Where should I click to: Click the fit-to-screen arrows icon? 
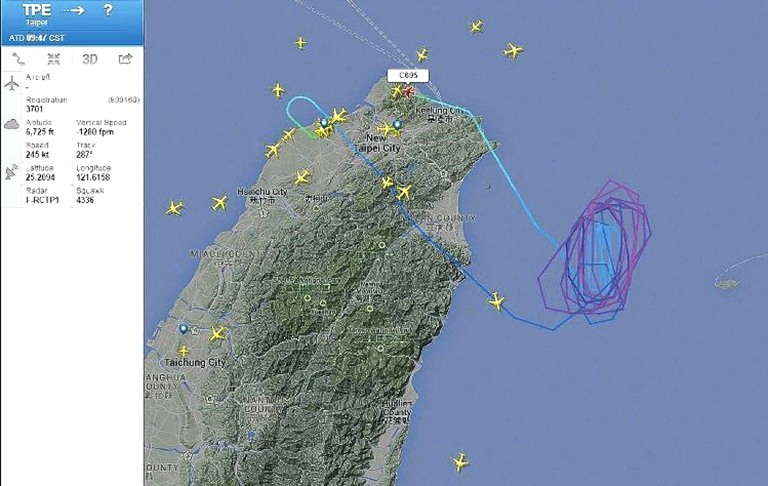click(x=54, y=59)
